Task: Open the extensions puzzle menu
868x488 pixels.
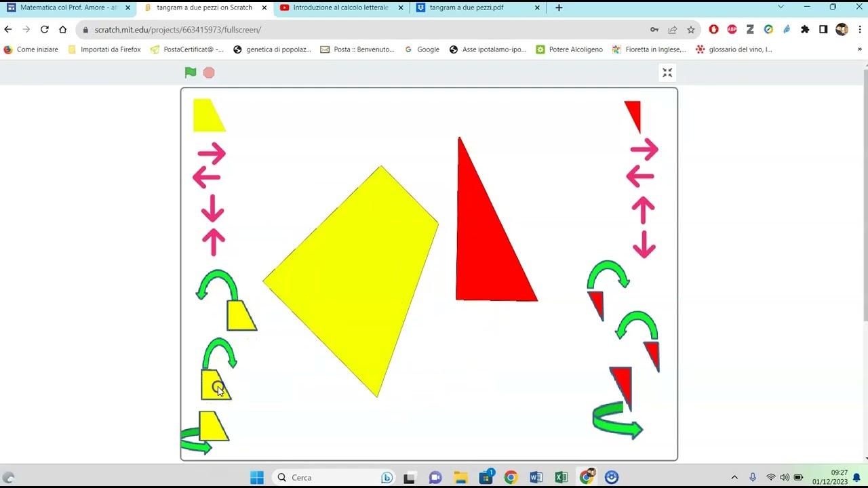Action: coord(805,30)
